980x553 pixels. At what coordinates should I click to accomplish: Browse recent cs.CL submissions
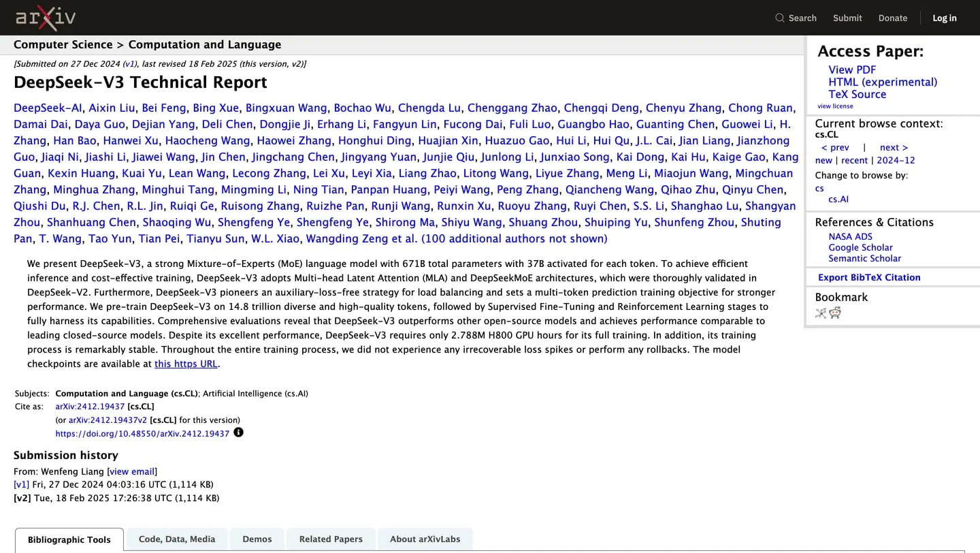click(x=854, y=160)
